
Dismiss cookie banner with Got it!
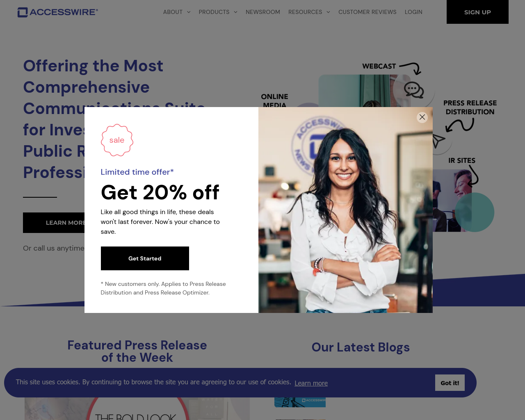450,383
